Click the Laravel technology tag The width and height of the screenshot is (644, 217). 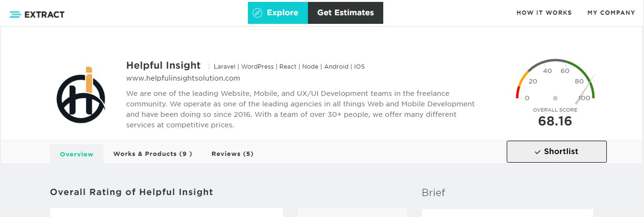[225, 67]
